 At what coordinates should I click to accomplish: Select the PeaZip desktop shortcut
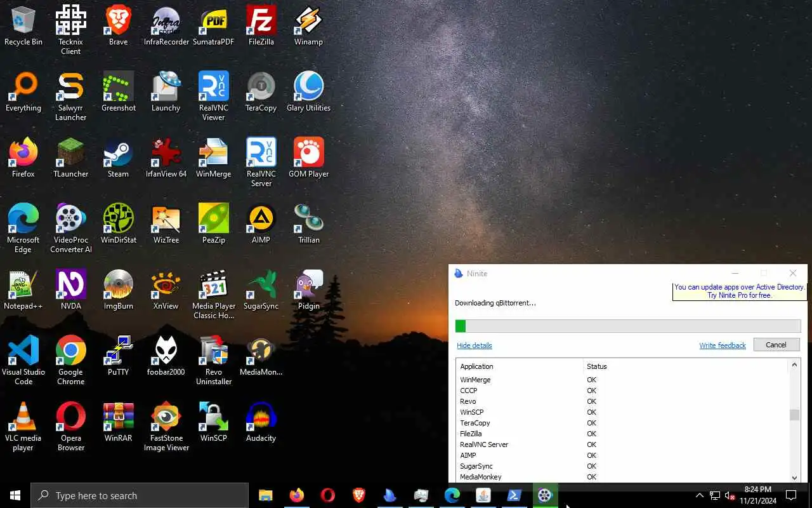[214, 225]
